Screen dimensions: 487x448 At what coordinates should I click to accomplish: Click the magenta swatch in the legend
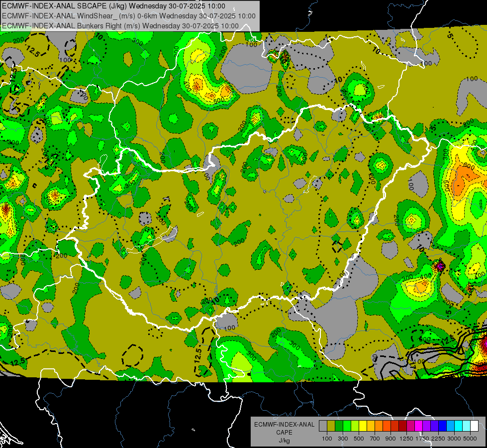pos(419,426)
